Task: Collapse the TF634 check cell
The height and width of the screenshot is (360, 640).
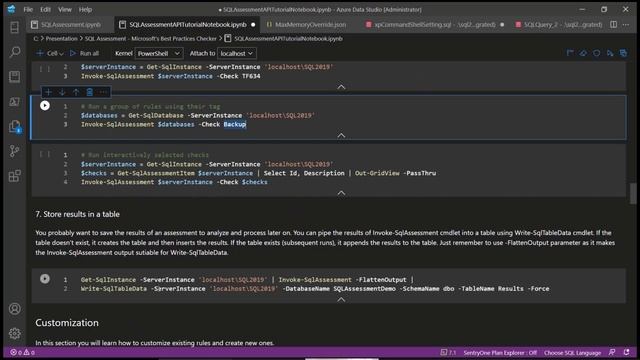Action: (341, 87)
